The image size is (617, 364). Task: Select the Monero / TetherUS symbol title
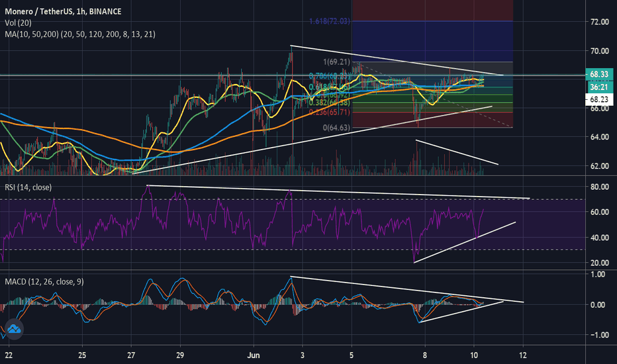(63, 11)
